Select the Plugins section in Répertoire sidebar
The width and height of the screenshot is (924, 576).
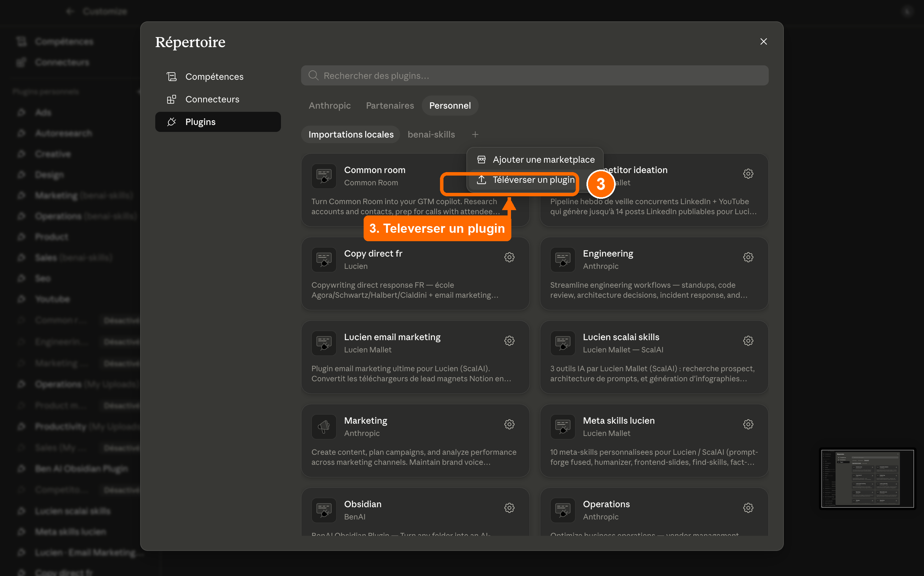(218, 122)
